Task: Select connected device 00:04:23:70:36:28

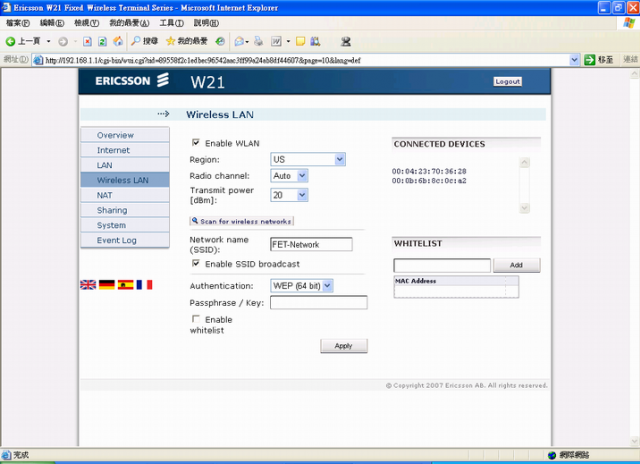Action: point(429,171)
